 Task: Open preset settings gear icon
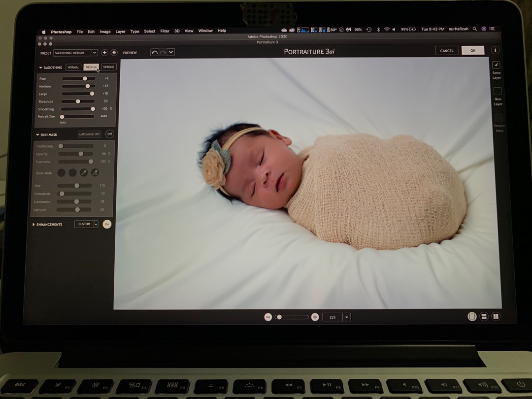coord(114,53)
